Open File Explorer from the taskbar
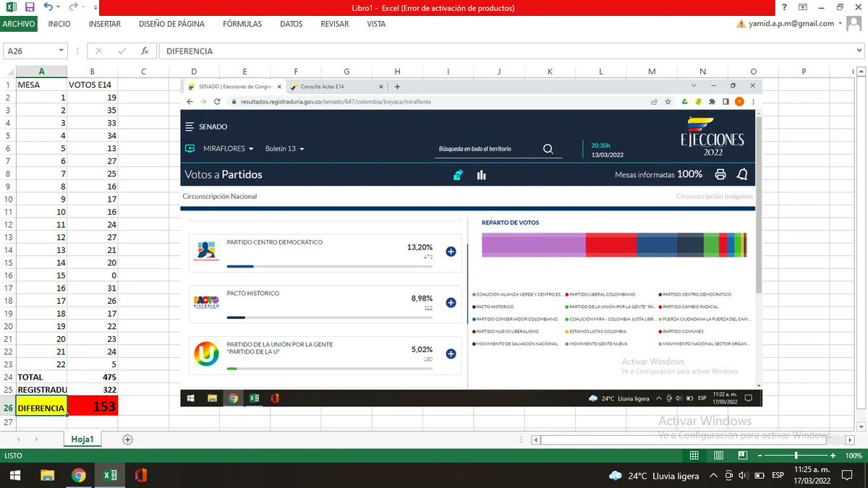The image size is (868, 488). (x=47, y=475)
